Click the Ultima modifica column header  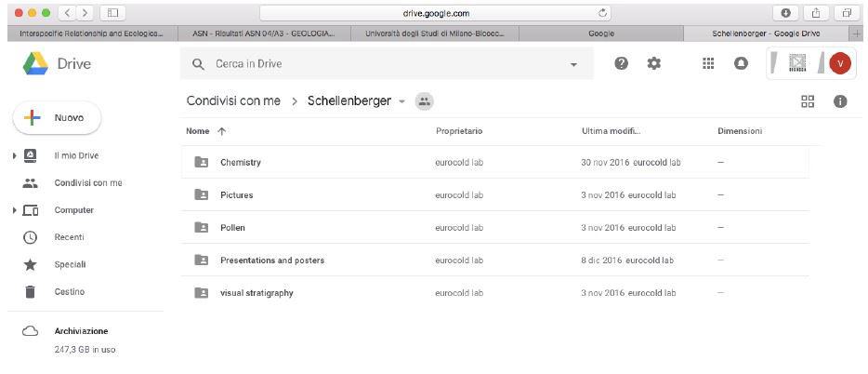coord(611,131)
